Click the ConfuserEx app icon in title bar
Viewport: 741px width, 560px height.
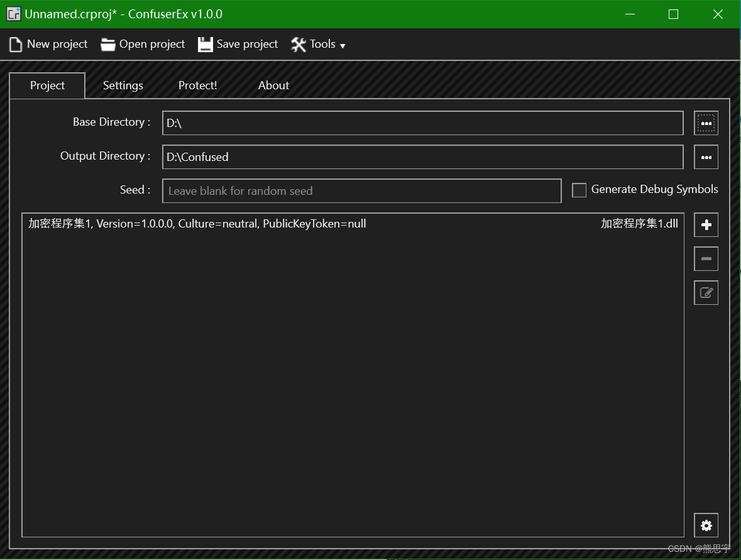[14, 14]
